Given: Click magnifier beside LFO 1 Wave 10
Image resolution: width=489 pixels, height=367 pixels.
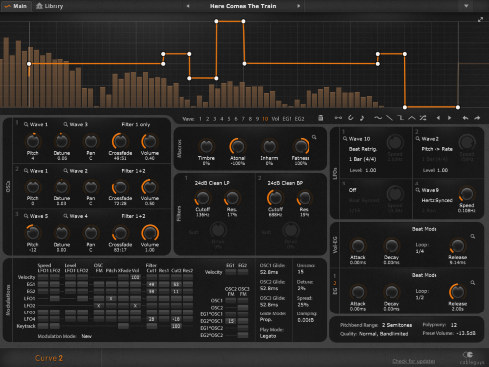Looking at the screenshot, I should click(345, 139).
